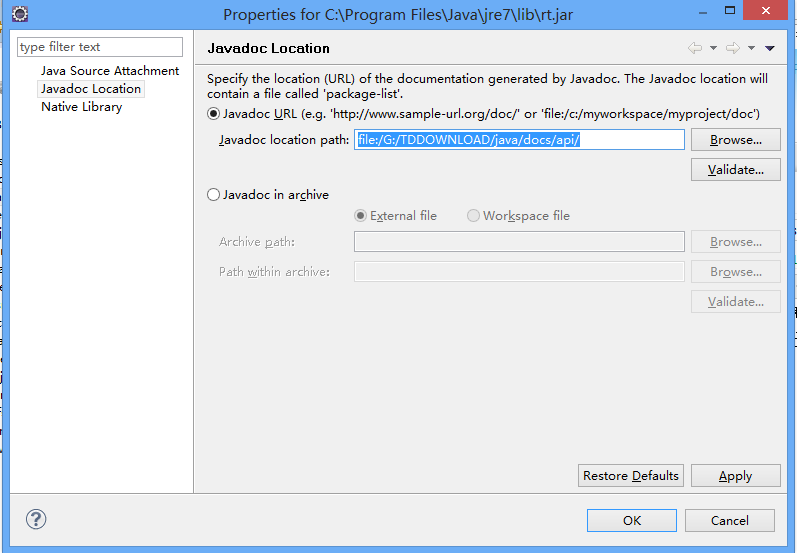797x553 pixels.
Task: Click the Apply button
Action: 735,476
